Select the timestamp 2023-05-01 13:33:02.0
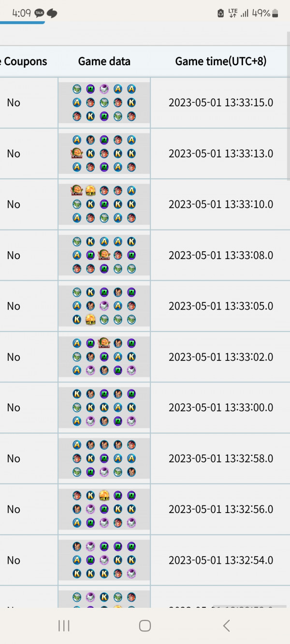 [220, 357]
